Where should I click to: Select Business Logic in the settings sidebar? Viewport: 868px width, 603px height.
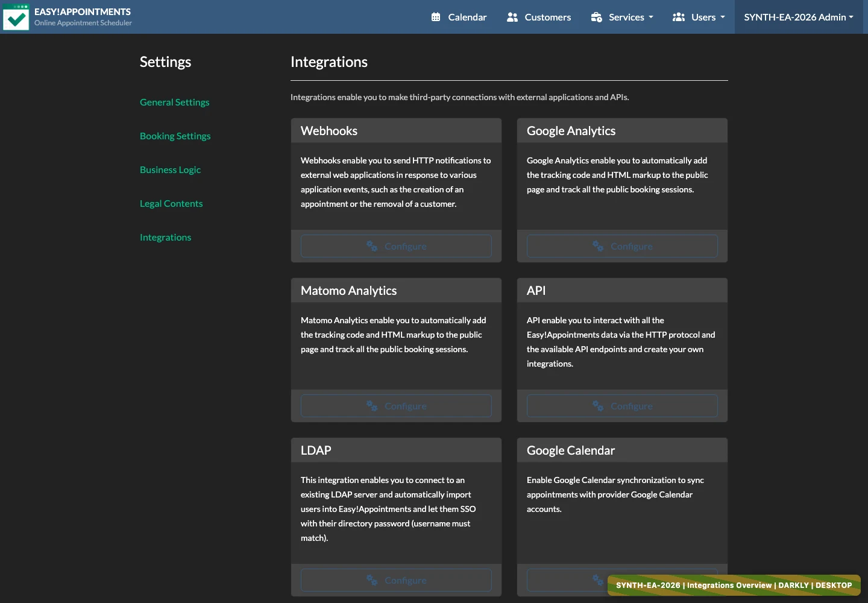(x=170, y=169)
